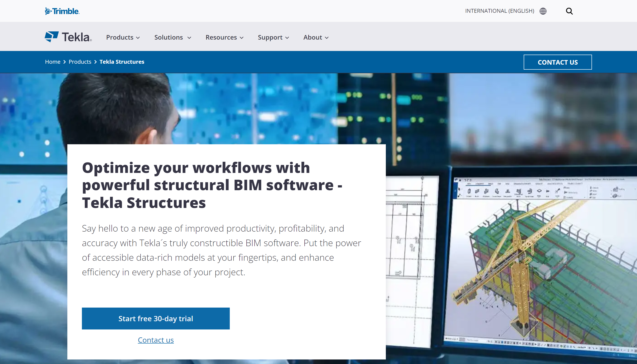Click the hero headline about BIM software

pos(212,185)
